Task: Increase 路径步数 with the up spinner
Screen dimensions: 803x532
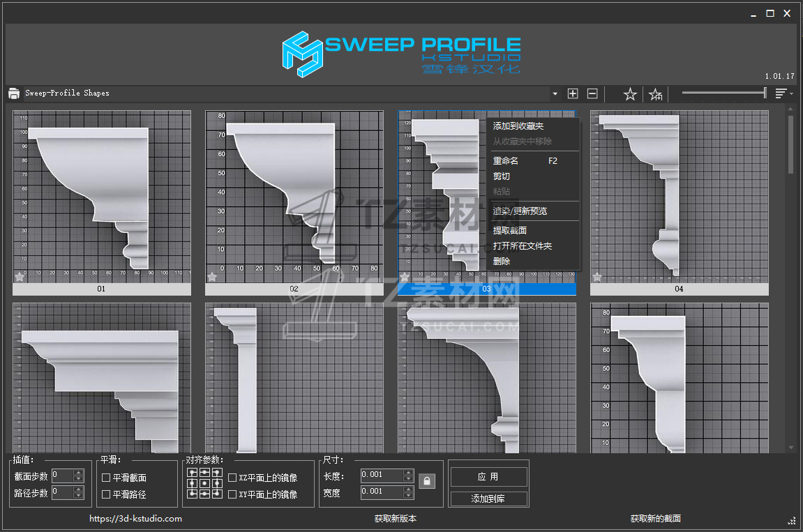Action: click(78, 489)
